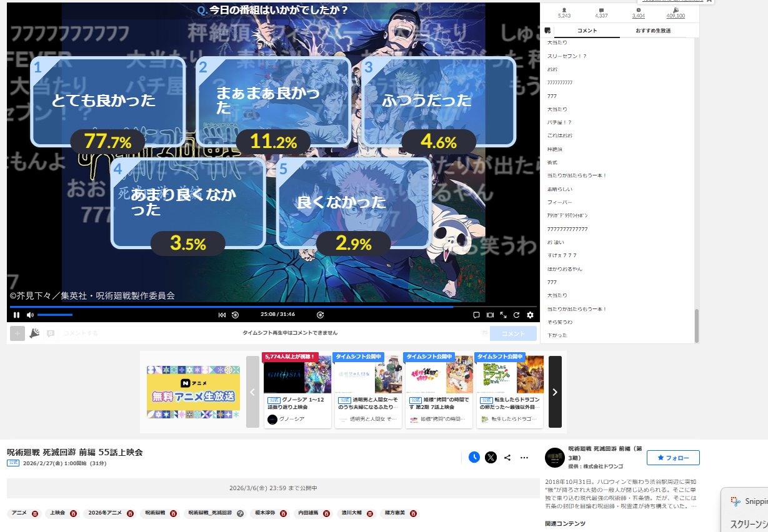Click the 2026年アニメ tag
Screen dimensions: 768x532
coord(105,513)
